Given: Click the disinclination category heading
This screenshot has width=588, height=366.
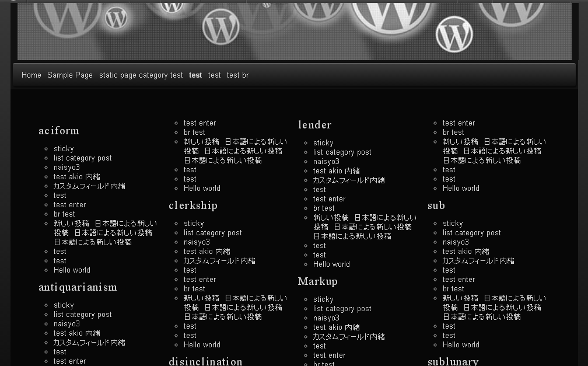Looking at the screenshot, I should (x=205, y=361).
